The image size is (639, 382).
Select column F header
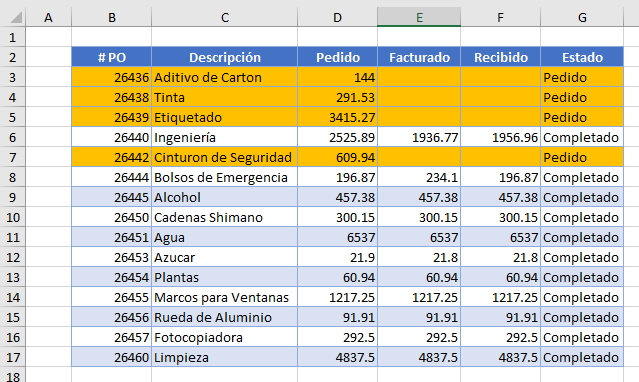500,18
